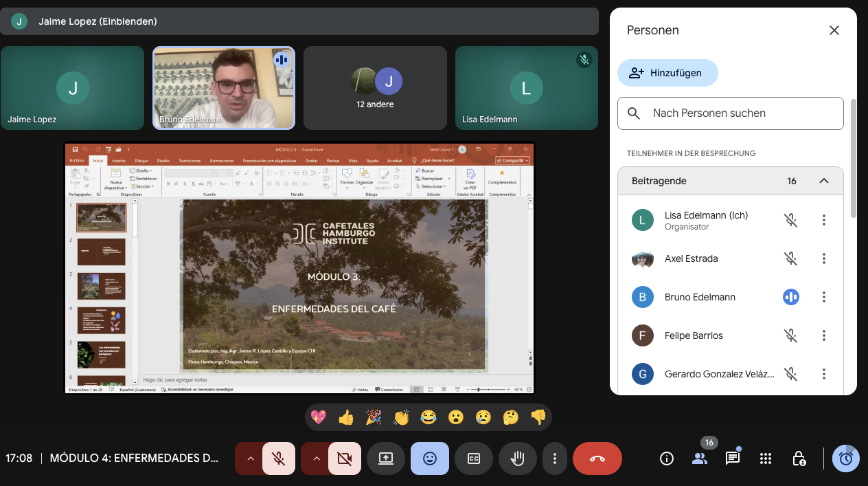Open the chat messages panel
The image size is (868, 486).
pos(733,459)
